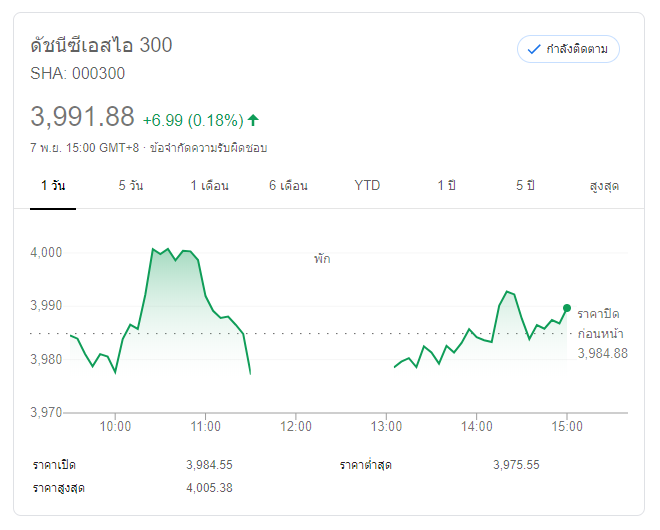Screen dimensions: 660x530
Task: Click the checkmark icon in follow button
Action: (534, 49)
